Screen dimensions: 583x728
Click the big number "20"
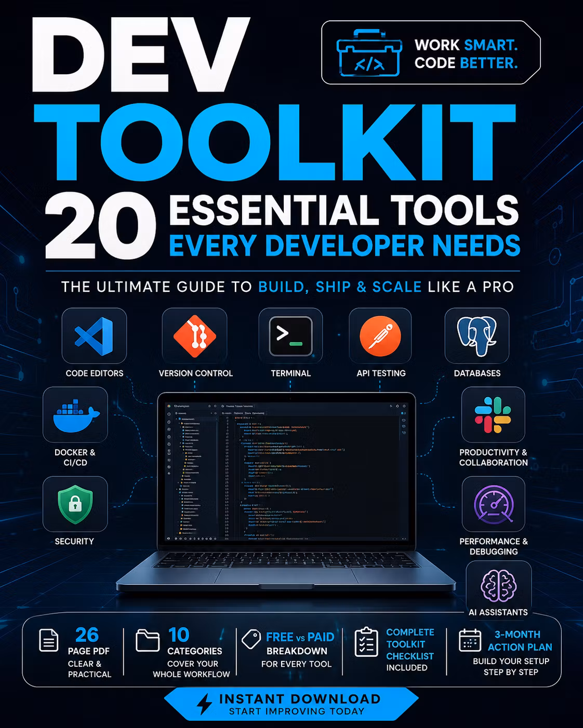(x=100, y=225)
